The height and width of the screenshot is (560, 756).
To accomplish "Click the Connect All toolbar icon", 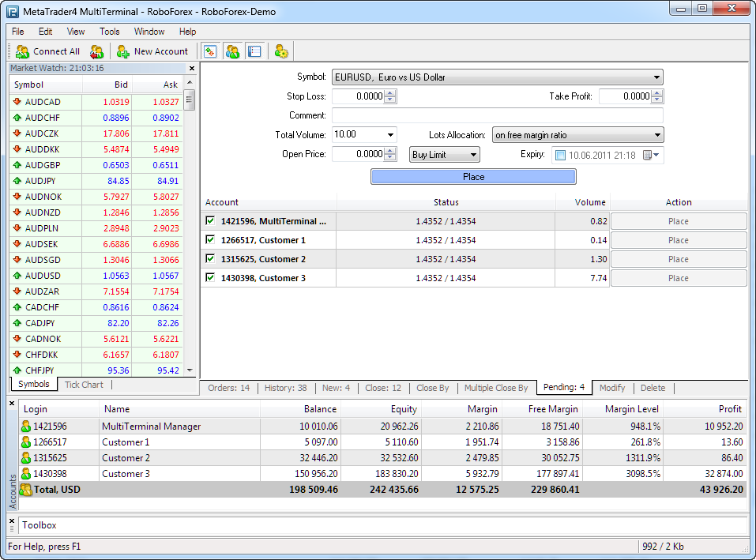I will 22,51.
